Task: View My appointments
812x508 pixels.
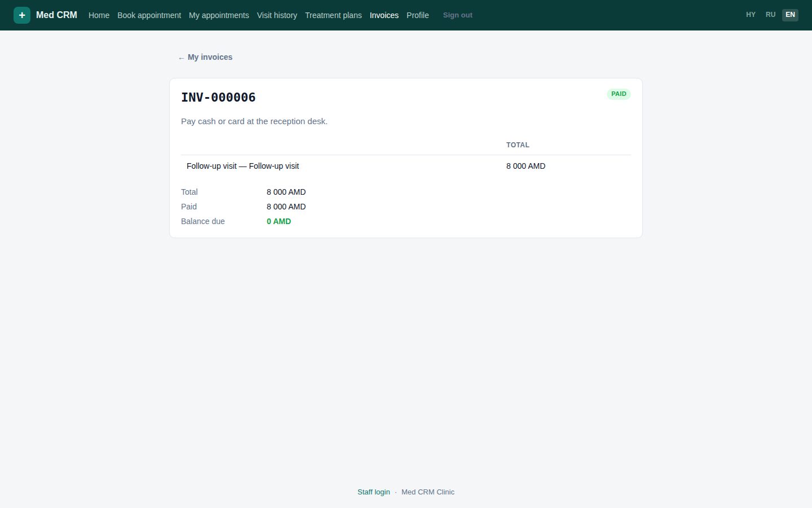Action: coord(219,15)
